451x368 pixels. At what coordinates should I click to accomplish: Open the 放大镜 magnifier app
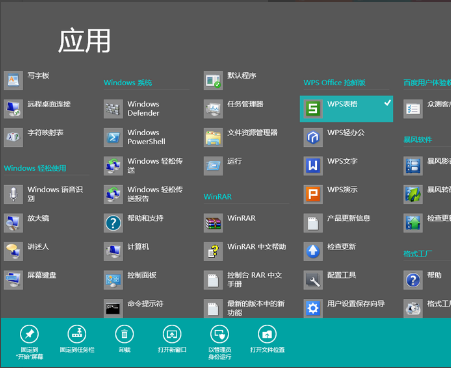click(x=27, y=223)
